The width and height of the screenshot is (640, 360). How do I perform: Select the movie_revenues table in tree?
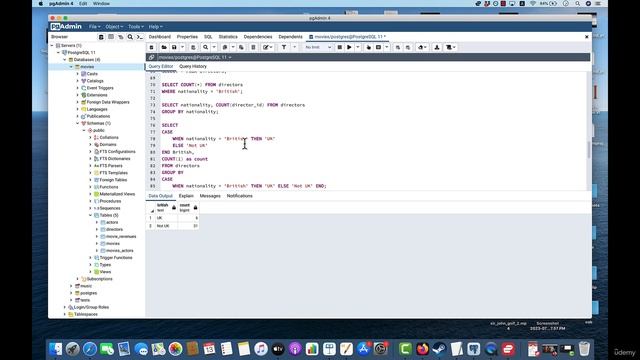point(121,236)
